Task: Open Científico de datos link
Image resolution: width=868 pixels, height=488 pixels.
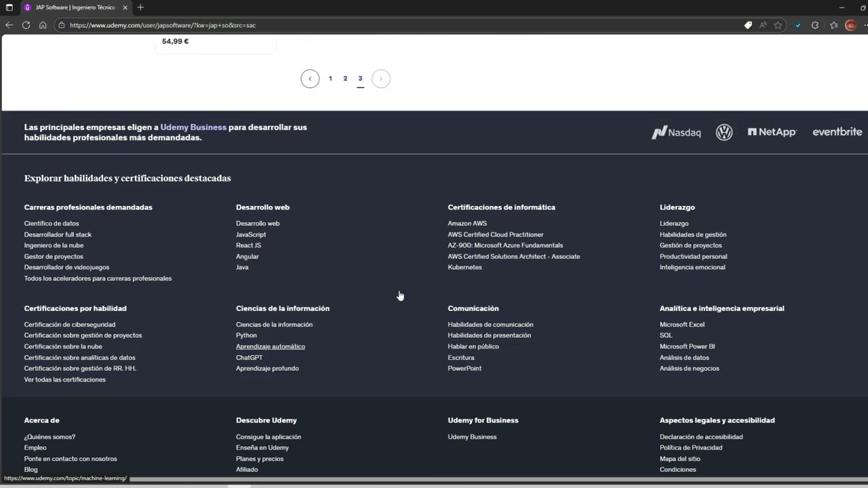Action: (x=52, y=223)
